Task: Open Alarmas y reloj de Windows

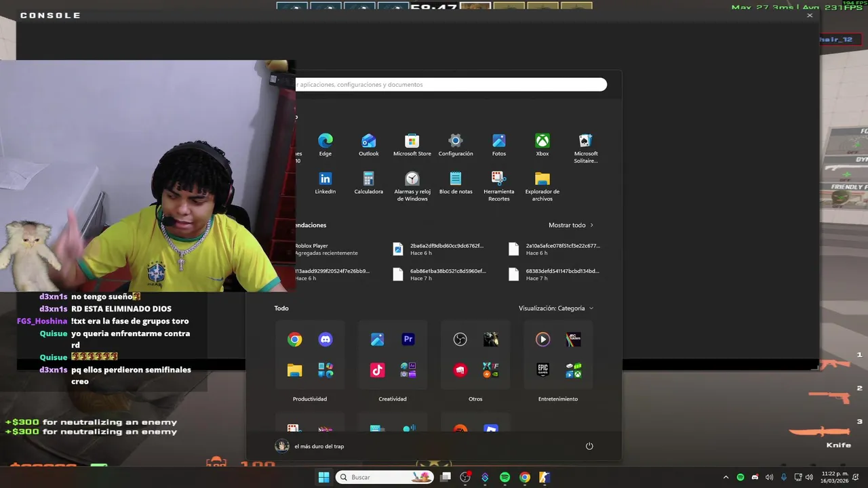Action: click(x=412, y=186)
